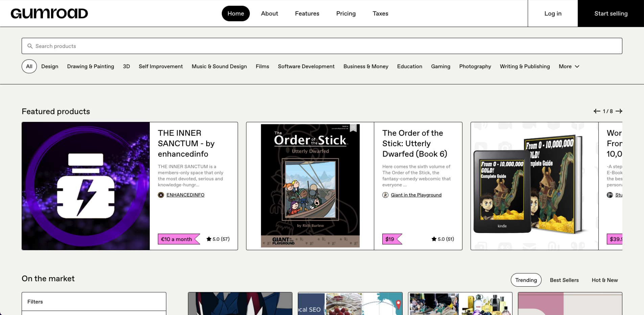Viewport: 644px width, 315px height.
Task: Select Music & Sound Design category
Action: click(x=219, y=67)
